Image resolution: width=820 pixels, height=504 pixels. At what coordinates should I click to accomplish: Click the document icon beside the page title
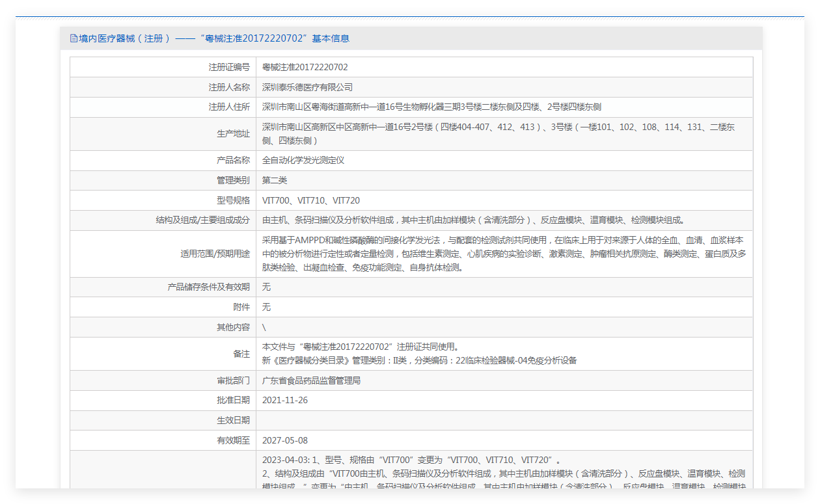(74, 38)
